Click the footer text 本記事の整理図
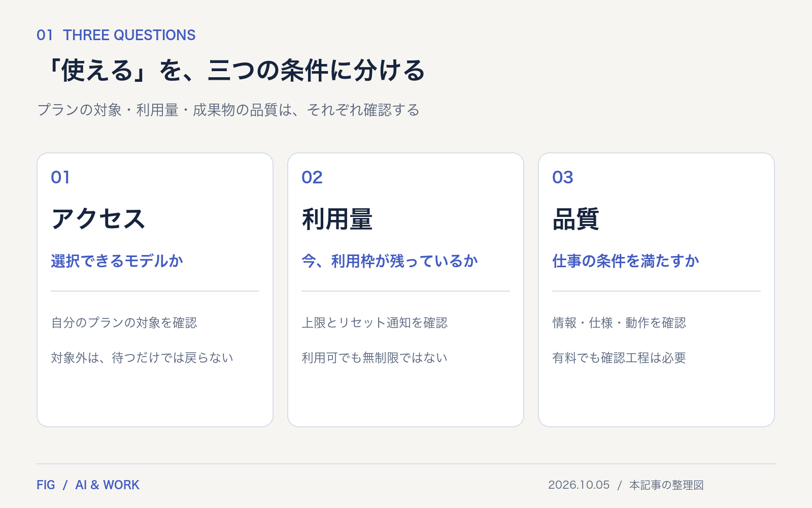Image resolution: width=812 pixels, height=508 pixels. pos(666,485)
